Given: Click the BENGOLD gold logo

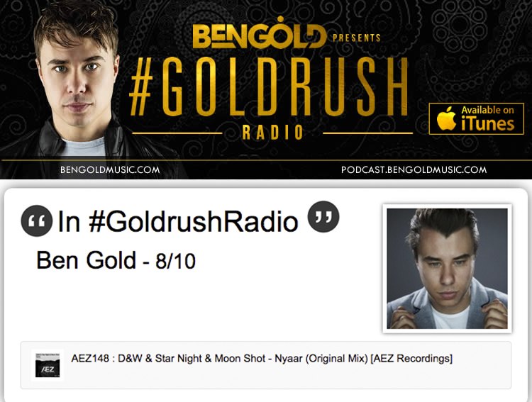Looking at the screenshot, I should click(258, 33).
